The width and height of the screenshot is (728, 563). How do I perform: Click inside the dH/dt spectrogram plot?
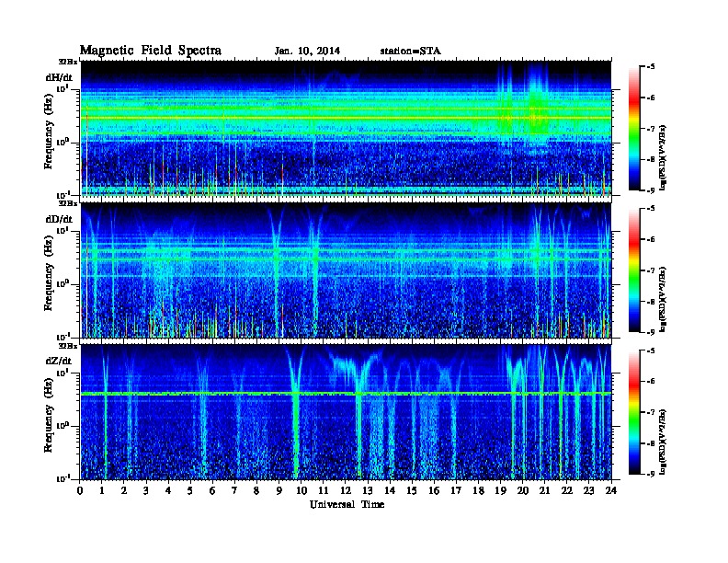346,128
